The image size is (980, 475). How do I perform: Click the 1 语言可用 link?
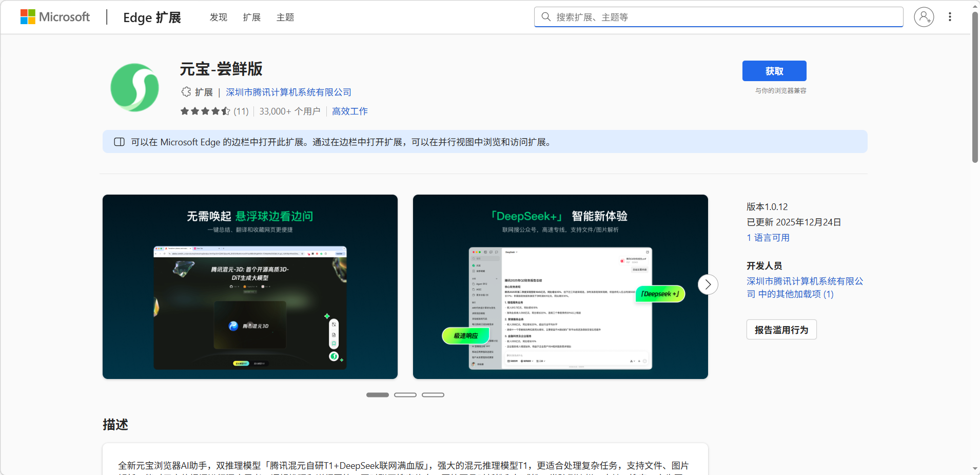768,238
